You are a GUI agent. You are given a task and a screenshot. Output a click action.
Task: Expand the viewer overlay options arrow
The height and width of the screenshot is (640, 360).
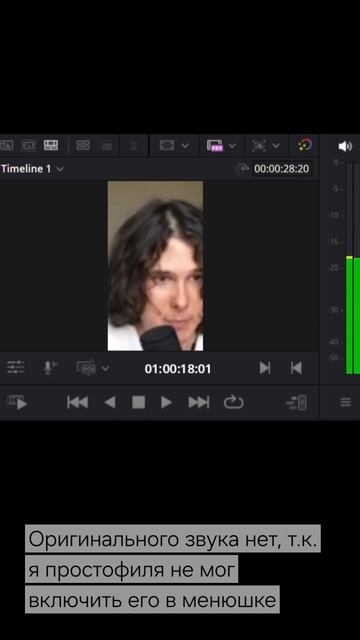[x=276, y=146]
